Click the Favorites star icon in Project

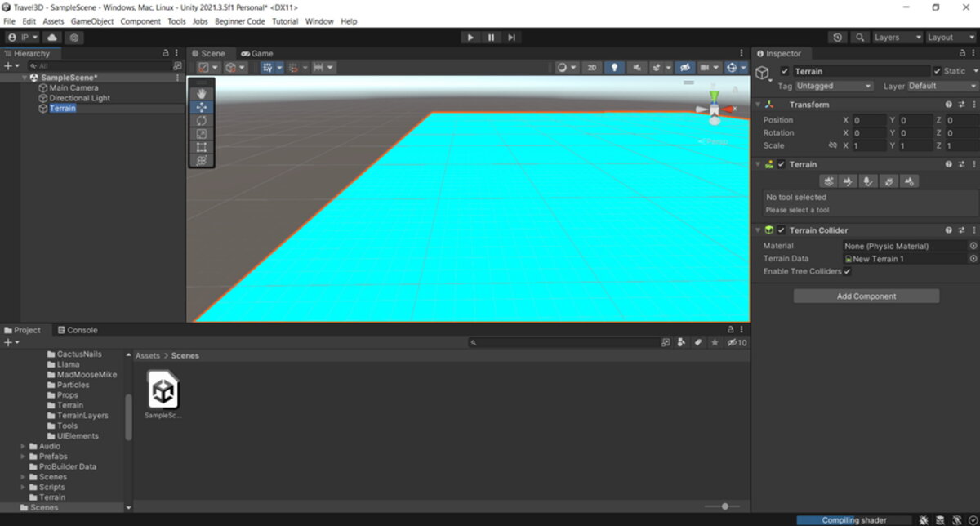point(715,342)
